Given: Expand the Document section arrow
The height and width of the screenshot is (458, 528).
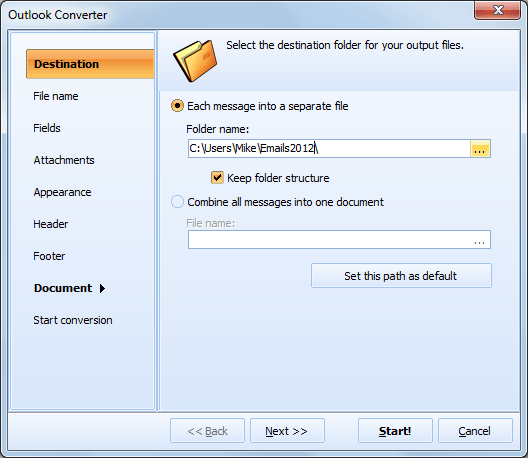Looking at the screenshot, I should click(102, 289).
